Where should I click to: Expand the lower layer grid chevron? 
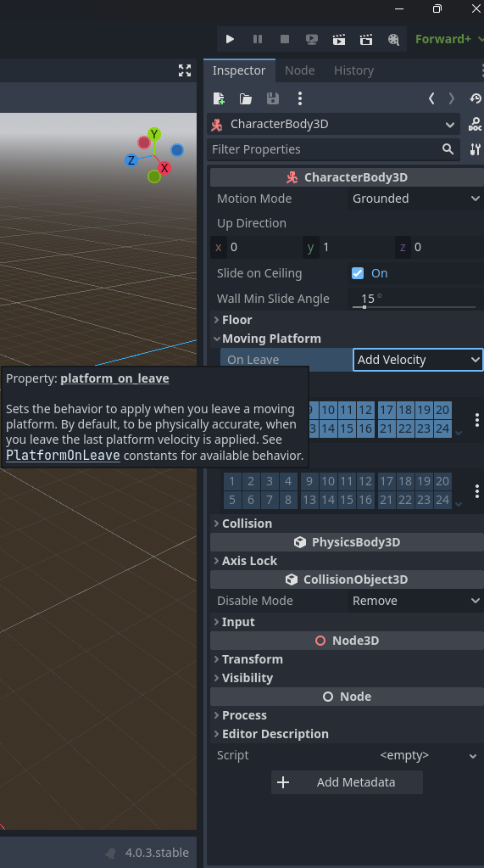459,504
